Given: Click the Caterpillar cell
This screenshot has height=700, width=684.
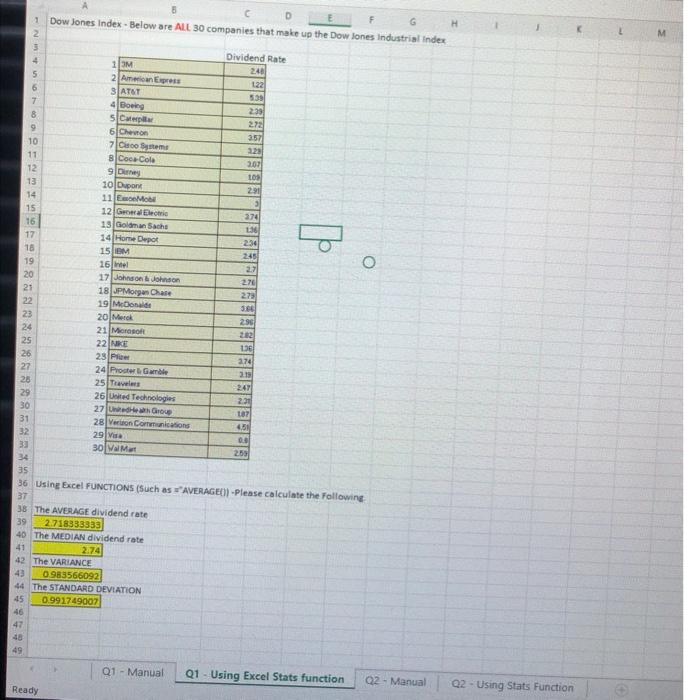Looking at the screenshot, I should (x=170, y=119).
